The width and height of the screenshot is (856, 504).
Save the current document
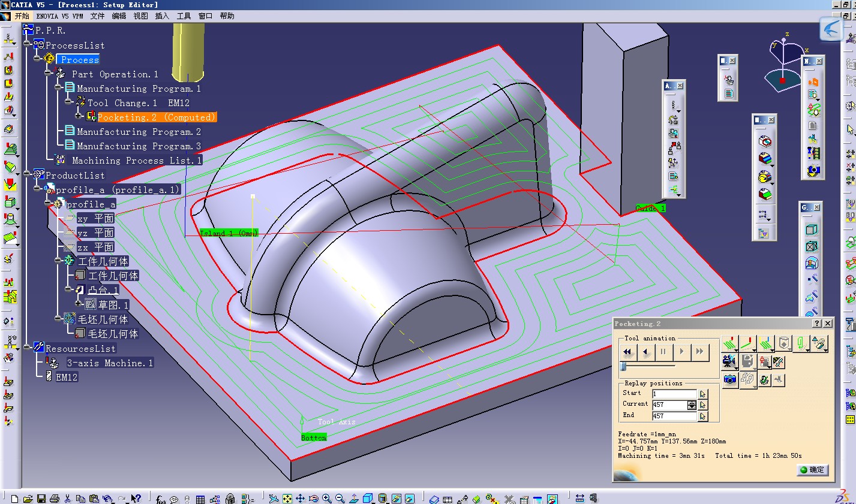pos(41,499)
